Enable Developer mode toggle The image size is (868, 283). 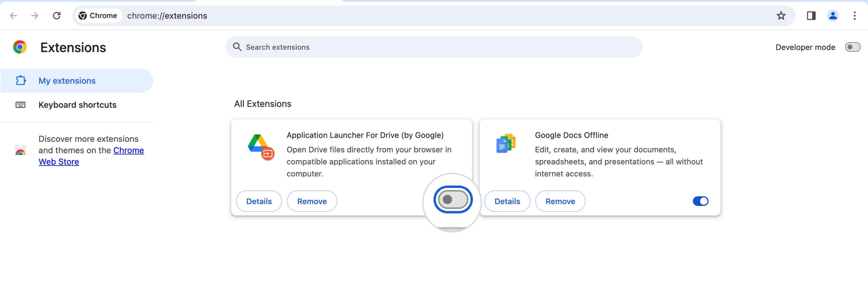[852, 47]
